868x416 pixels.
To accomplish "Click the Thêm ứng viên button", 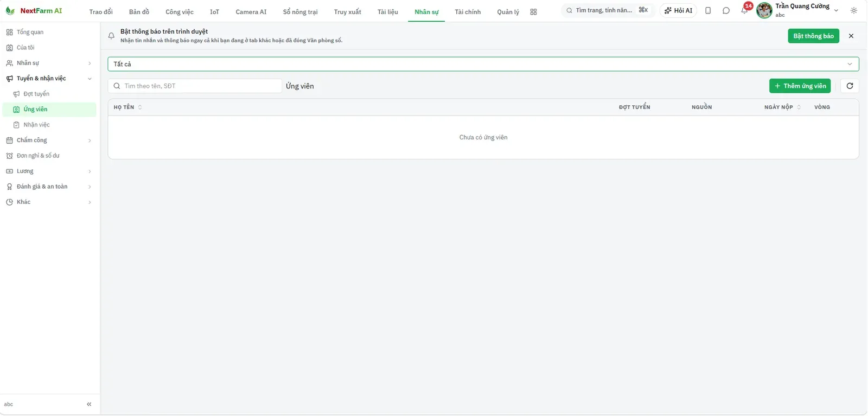I will [800, 86].
